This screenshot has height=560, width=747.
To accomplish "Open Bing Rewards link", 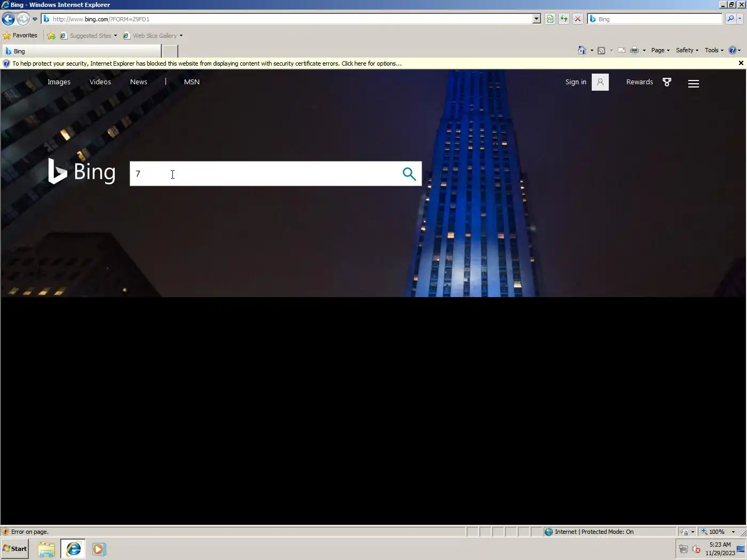I will click(x=640, y=82).
